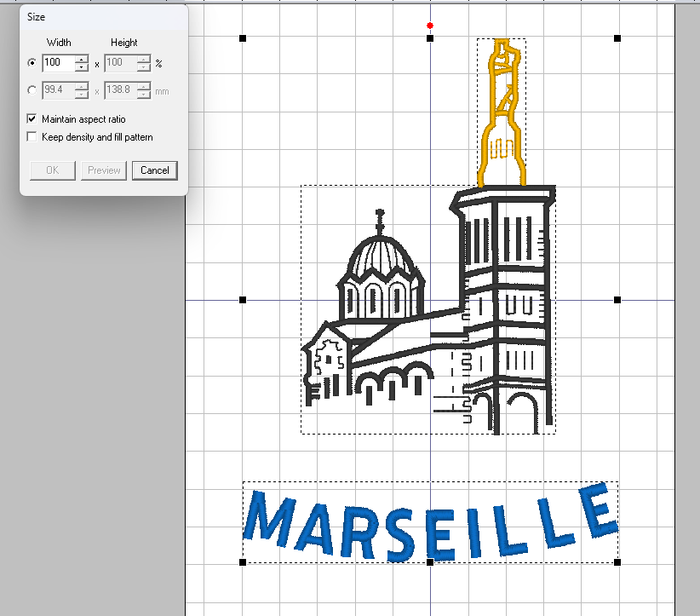Click the Width percent input field
700x616 pixels.
(59, 63)
